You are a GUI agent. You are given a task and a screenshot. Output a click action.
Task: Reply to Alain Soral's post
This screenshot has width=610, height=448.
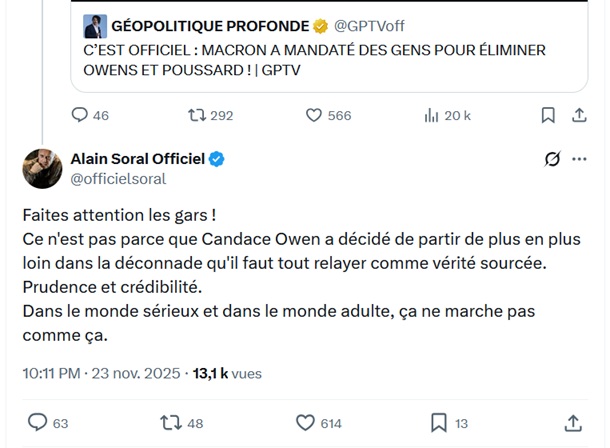coord(37,422)
